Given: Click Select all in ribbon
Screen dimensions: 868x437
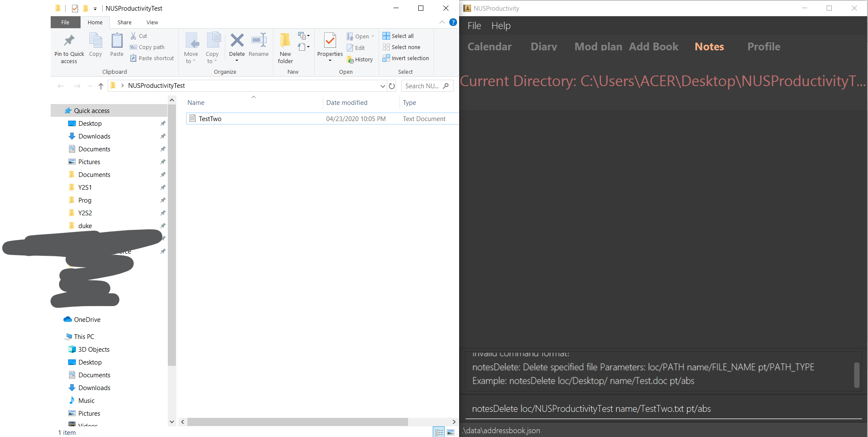Looking at the screenshot, I should 398,36.
